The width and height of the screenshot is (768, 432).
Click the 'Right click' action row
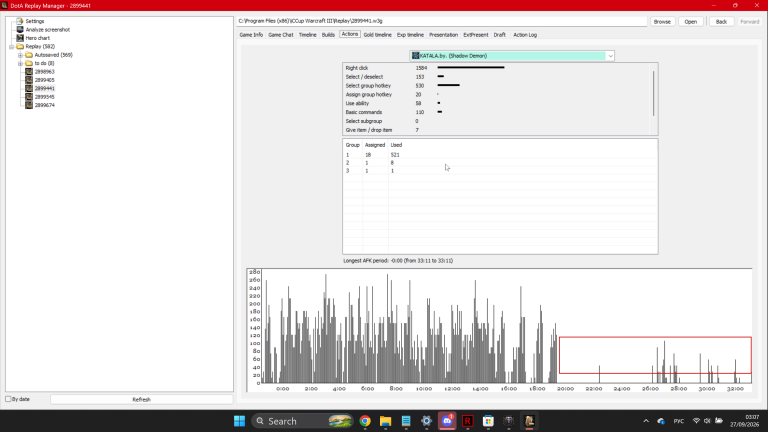(x=497, y=68)
